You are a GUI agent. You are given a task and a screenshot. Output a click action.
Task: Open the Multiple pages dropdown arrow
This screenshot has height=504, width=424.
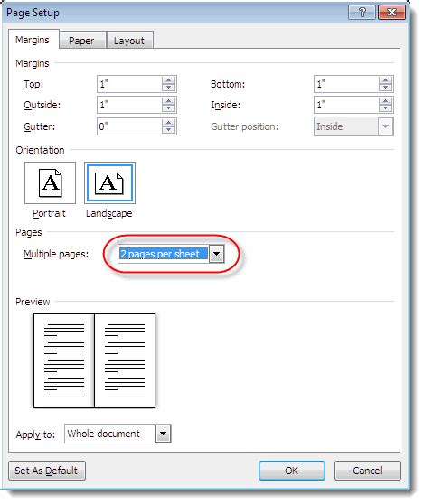pos(216,254)
